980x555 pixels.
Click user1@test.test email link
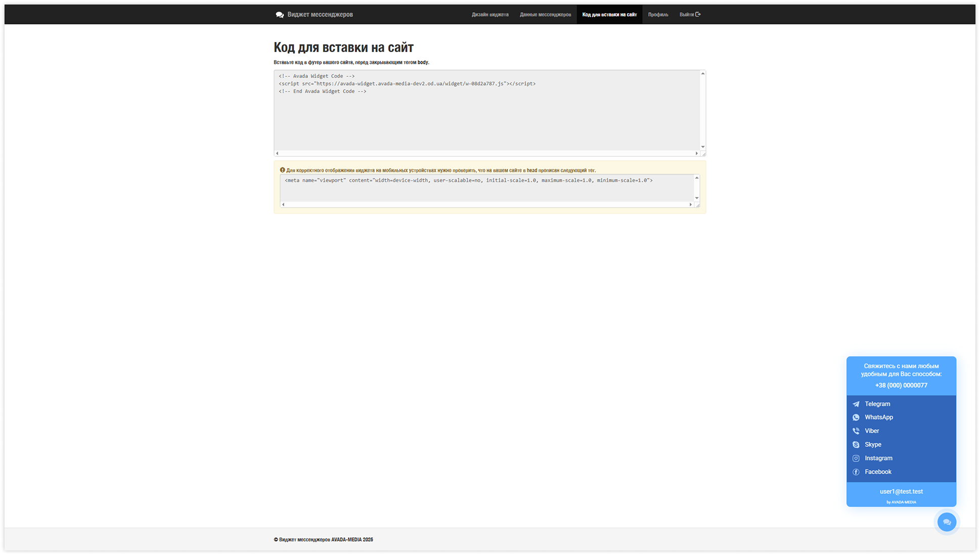[x=901, y=491]
